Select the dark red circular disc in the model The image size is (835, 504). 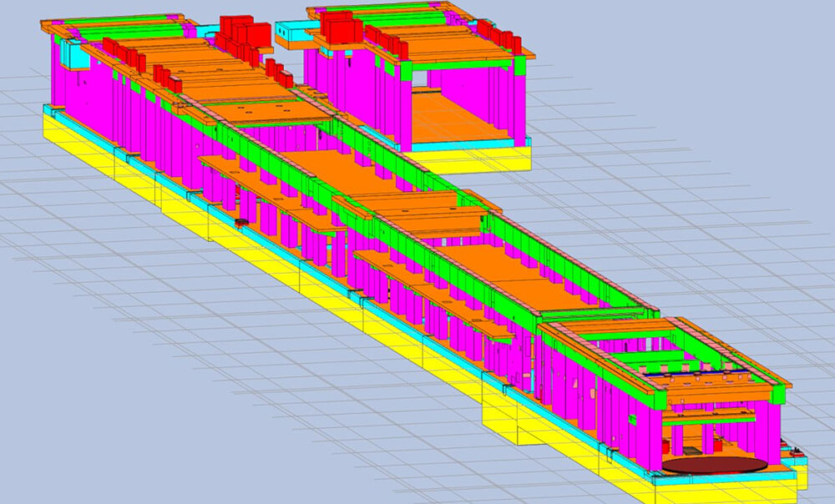tap(715, 465)
